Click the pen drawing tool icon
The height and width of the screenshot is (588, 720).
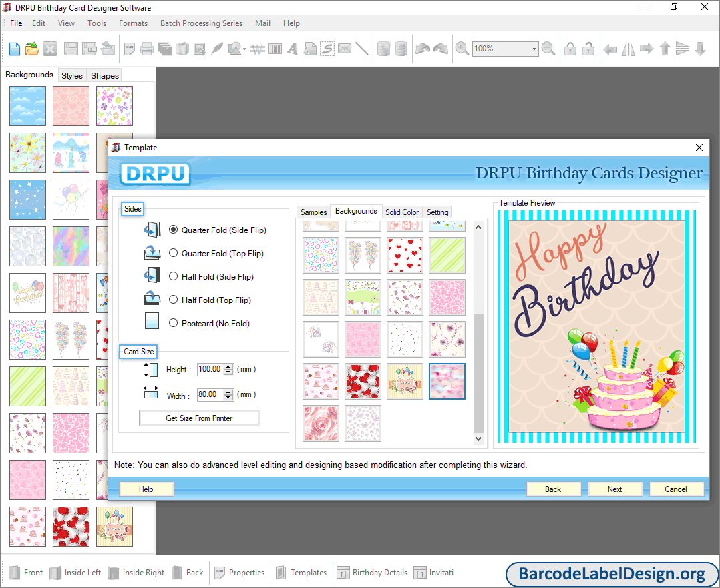(x=217, y=49)
